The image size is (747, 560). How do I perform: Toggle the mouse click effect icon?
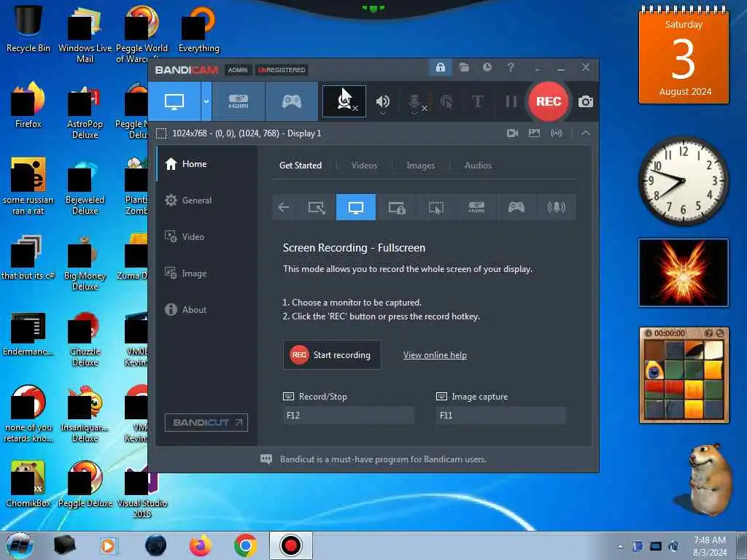coord(446,101)
